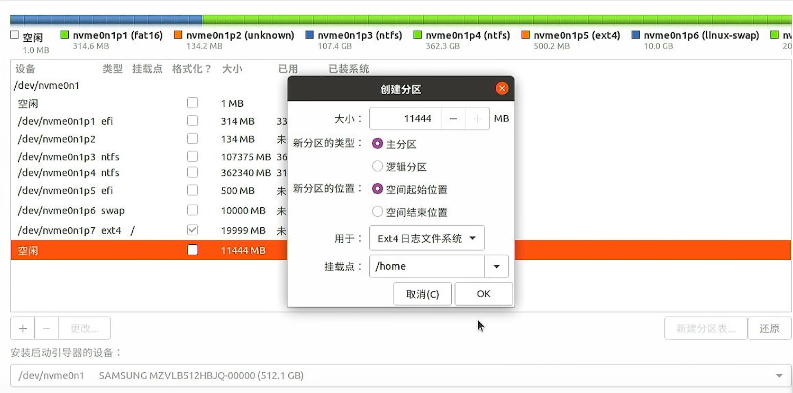
Task: Click nvme0n1p1 (fat16) green legend swatch
Action: pos(64,35)
